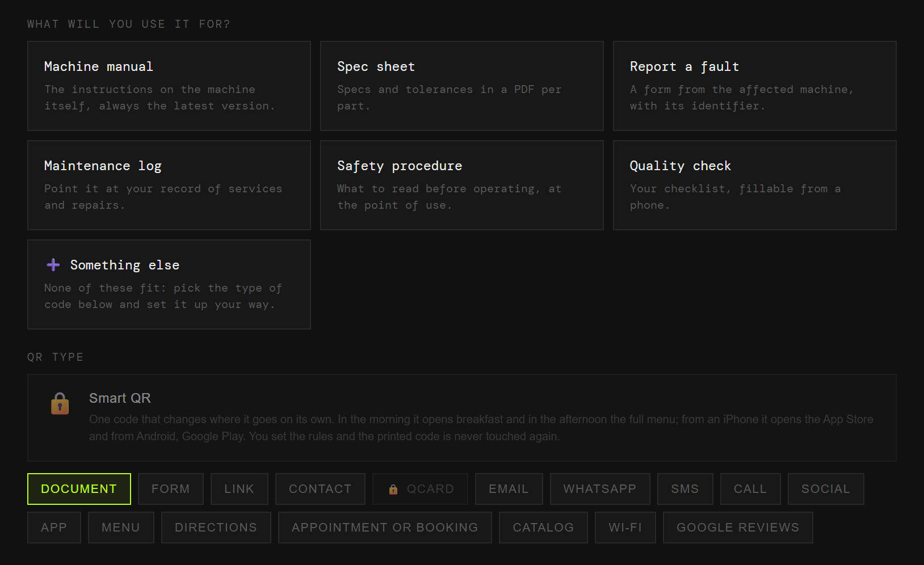Viewport: 924px width, 565px height.
Task: Pick the CATALOG QR type
Action: tap(544, 528)
